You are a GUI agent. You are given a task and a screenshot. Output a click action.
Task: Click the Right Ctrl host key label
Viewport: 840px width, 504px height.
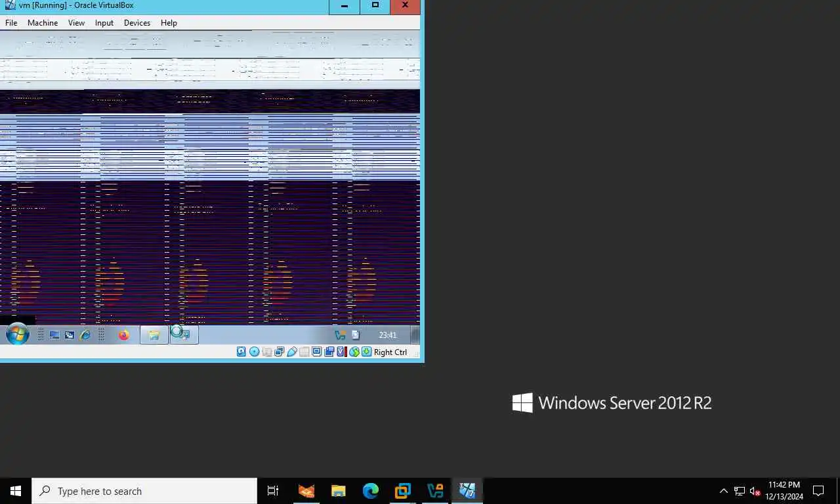point(390,352)
